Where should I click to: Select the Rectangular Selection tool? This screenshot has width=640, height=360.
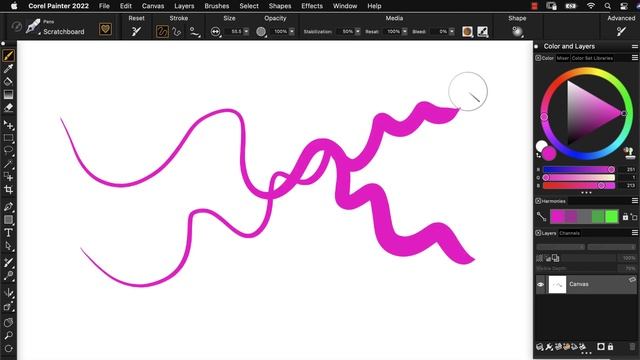[x=8, y=138]
